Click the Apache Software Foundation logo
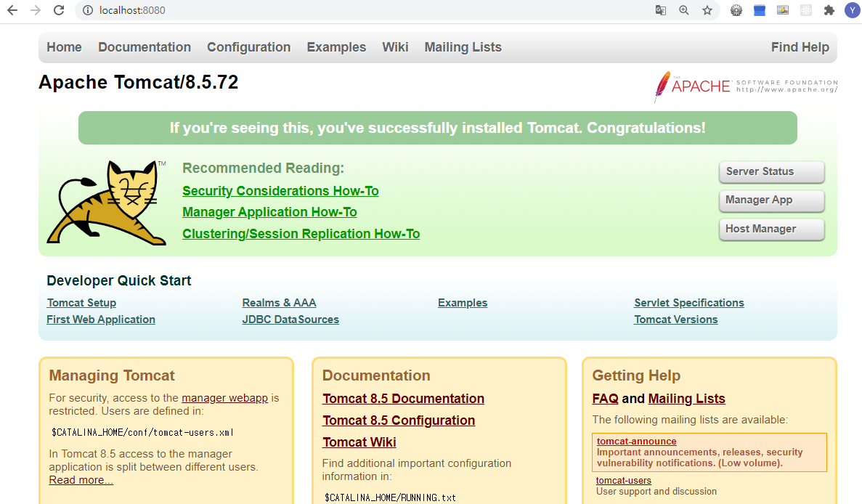Screen dimensions: 862x504 (746, 86)
